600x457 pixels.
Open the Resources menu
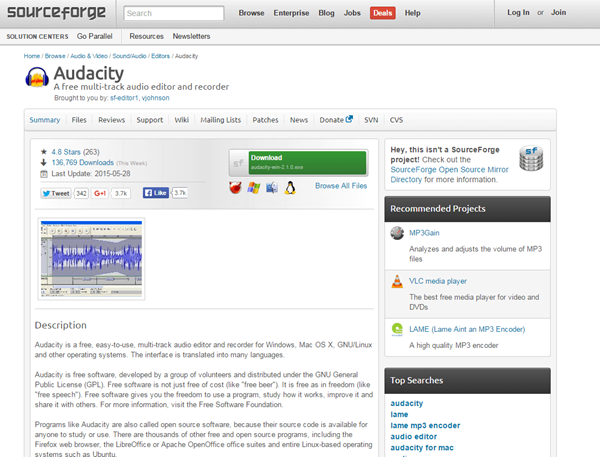(146, 36)
